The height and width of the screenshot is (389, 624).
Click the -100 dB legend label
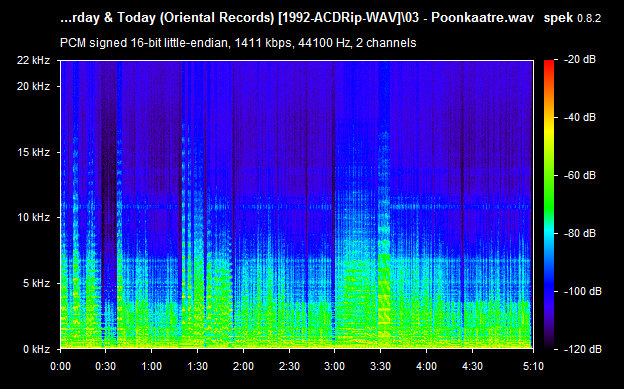(583, 291)
